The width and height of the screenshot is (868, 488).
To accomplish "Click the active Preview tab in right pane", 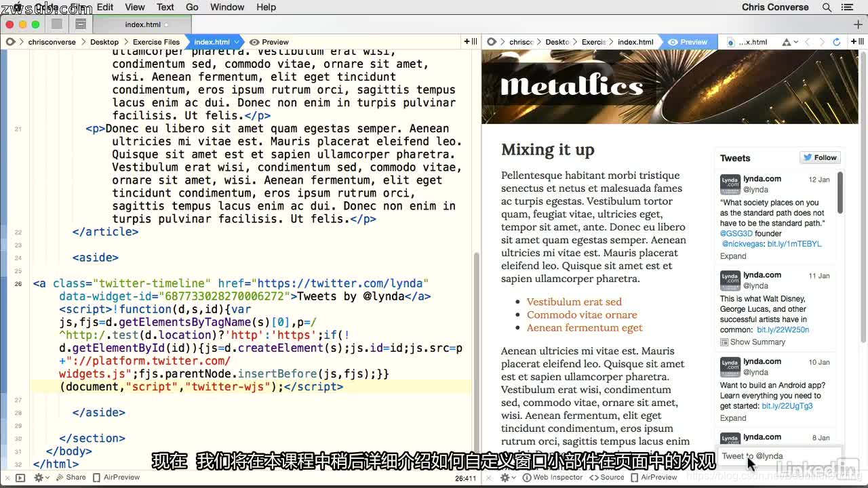I will 688,42.
